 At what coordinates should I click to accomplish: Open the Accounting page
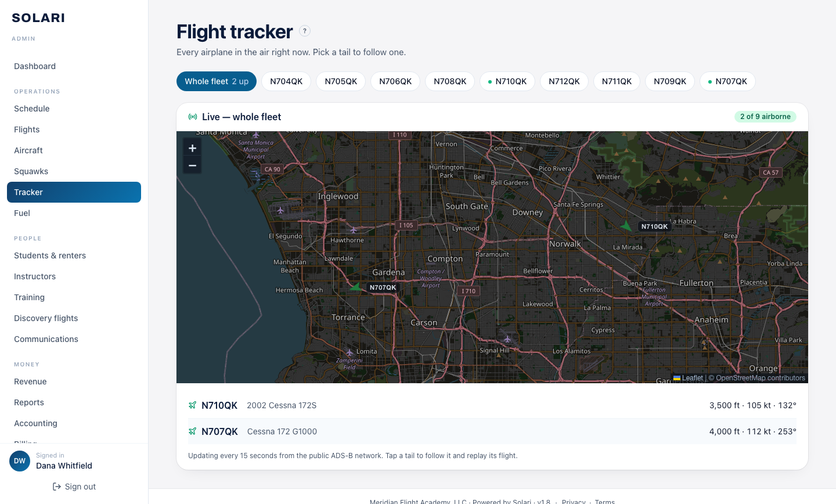(74, 423)
